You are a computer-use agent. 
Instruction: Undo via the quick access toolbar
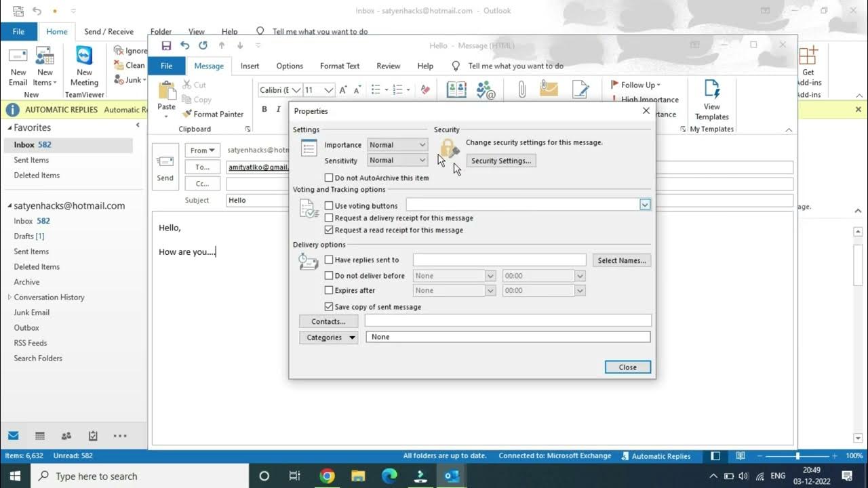[x=184, y=45]
